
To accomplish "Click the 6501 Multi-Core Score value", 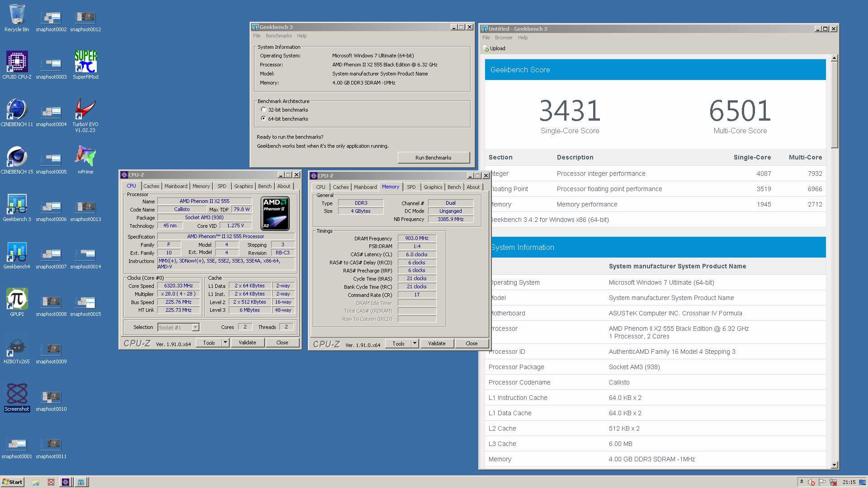I will click(740, 111).
